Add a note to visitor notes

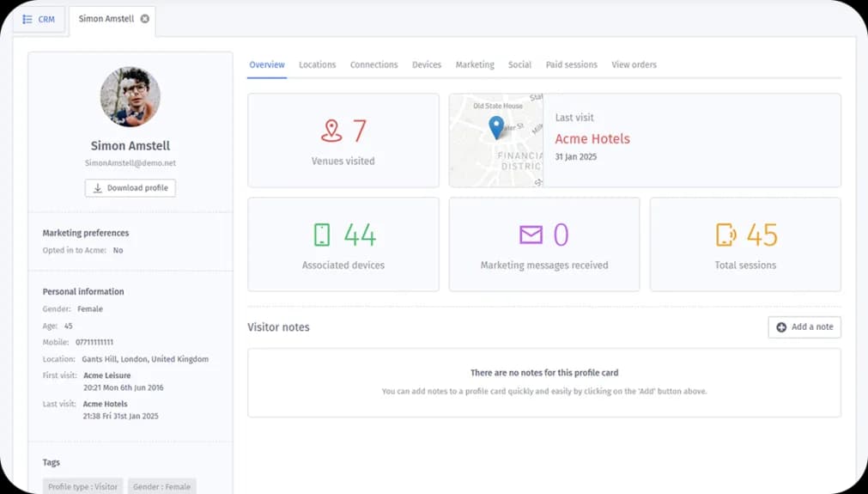(x=804, y=327)
